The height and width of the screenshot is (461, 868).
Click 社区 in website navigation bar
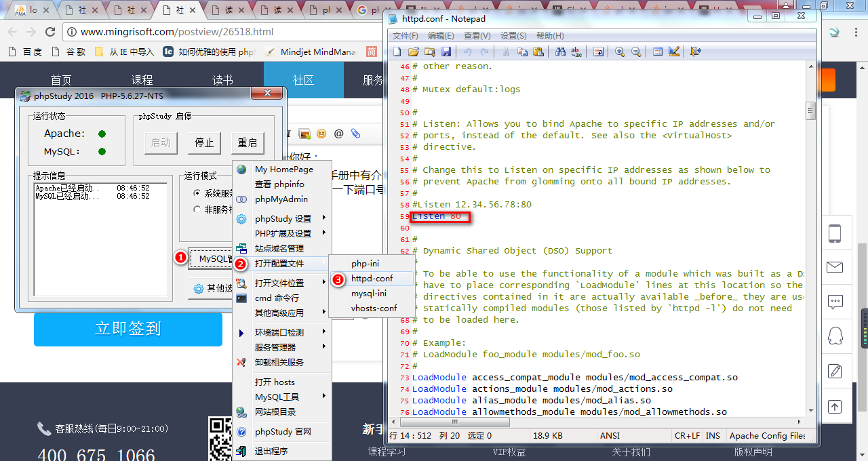tap(303, 80)
